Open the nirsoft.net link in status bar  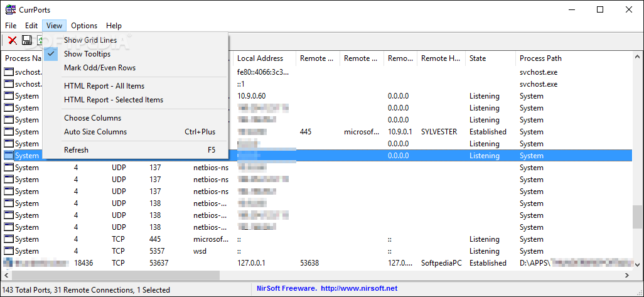pyautogui.click(x=359, y=288)
